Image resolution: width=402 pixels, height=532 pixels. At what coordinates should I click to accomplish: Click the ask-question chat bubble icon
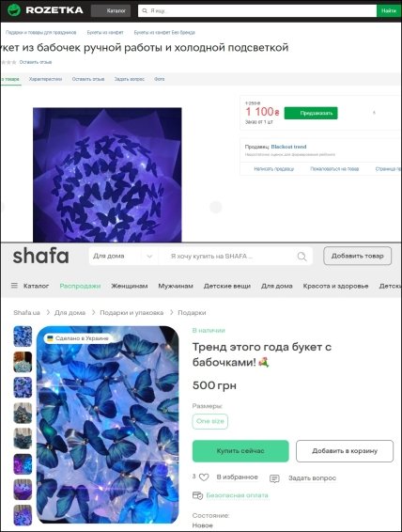pyautogui.click(x=274, y=478)
